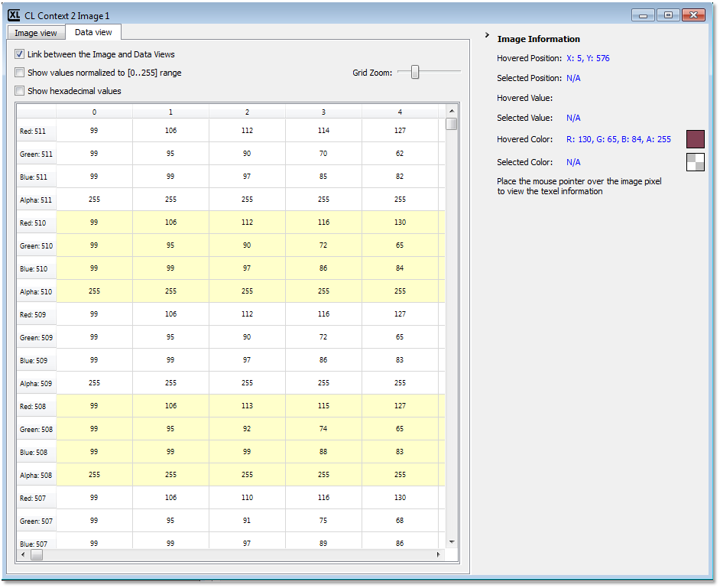Enable Show hexadecimal values checkbox
The width and height of the screenshot is (720, 588).
click(19, 91)
